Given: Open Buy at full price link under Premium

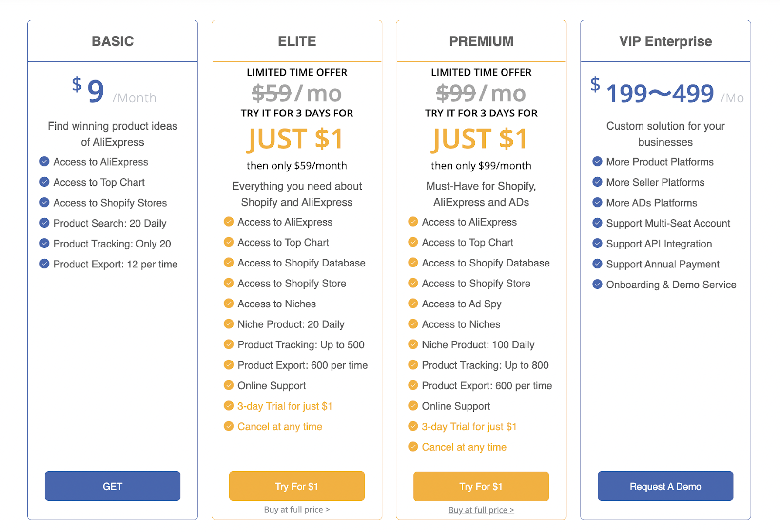Looking at the screenshot, I should point(481,510).
